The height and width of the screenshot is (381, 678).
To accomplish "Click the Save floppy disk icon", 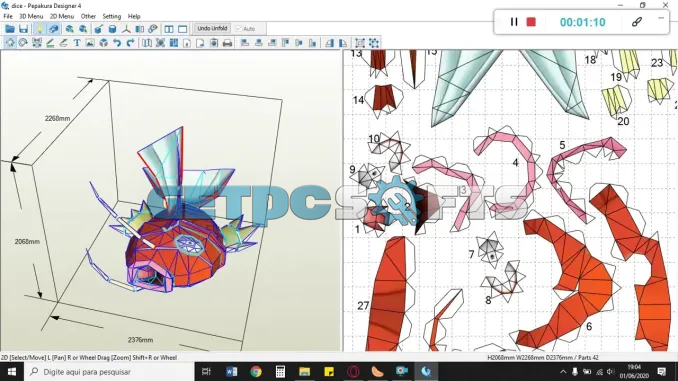I will pos(23,29).
